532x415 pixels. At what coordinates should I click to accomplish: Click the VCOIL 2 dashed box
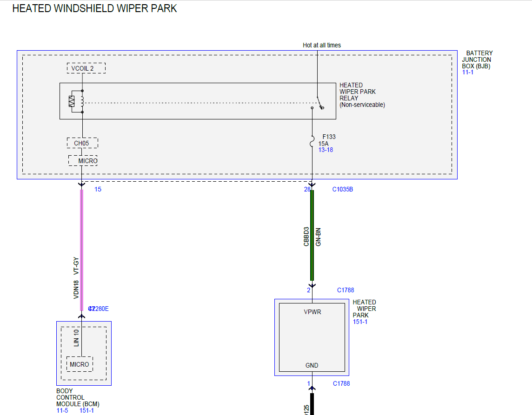coord(86,68)
